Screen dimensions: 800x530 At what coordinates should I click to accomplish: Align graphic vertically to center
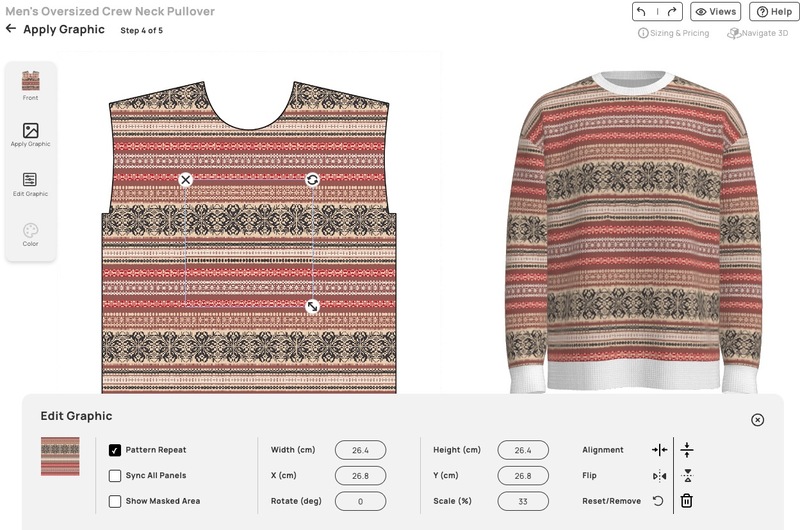(687, 450)
